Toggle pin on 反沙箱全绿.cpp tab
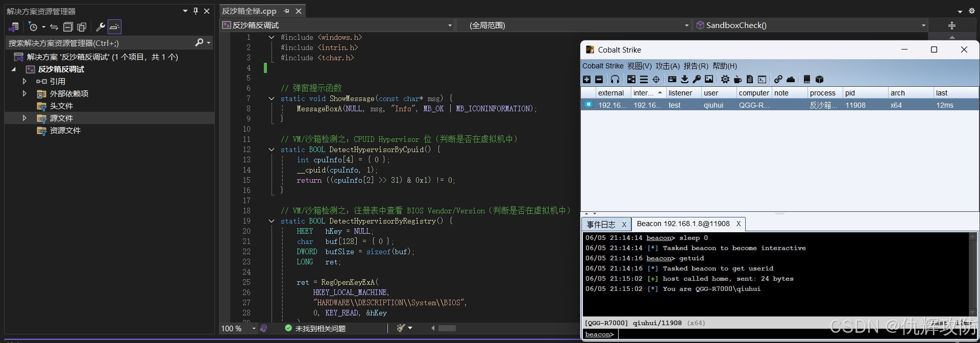Viewport: 980px width, 343px height. [x=287, y=11]
